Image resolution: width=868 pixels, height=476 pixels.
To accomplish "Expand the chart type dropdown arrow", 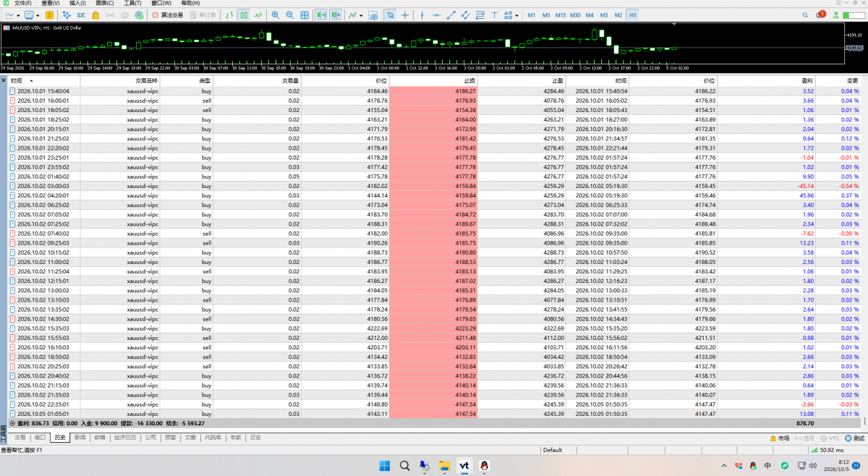I will [x=18, y=14].
